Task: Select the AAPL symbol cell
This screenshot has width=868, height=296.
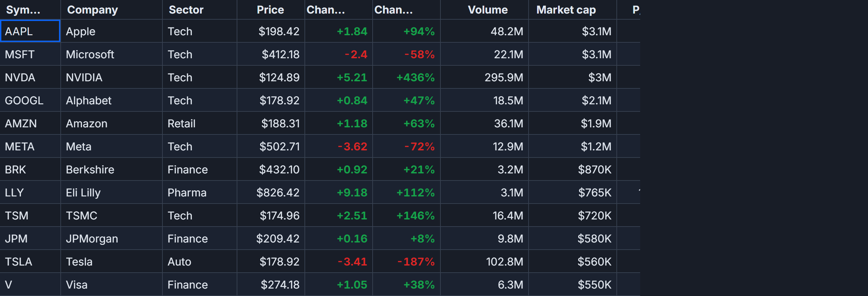Action: pyautogui.click(x=30, y=31)
